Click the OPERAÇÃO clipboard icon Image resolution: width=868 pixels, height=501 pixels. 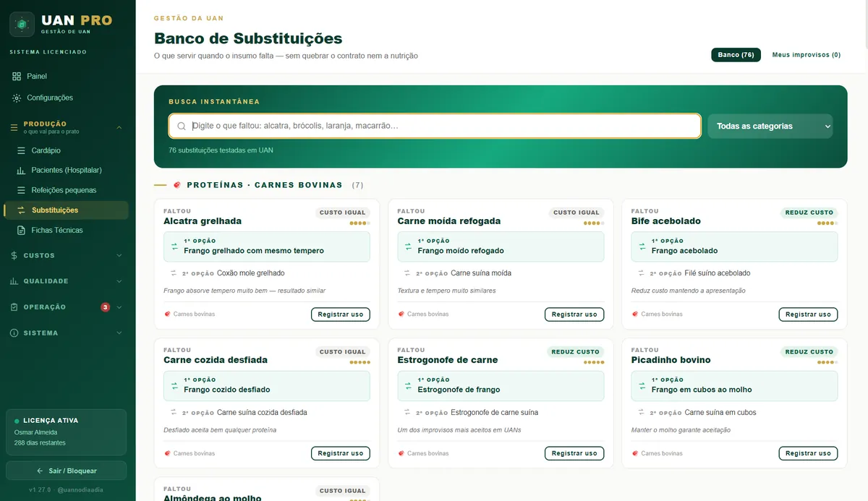pyautogui.click(x=14, y=307)
